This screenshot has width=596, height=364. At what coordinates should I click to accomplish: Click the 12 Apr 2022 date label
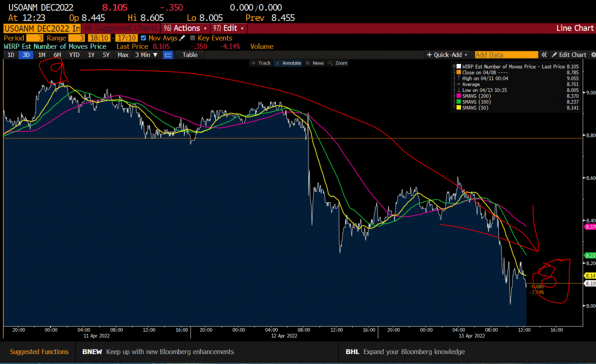pos(284,336)
